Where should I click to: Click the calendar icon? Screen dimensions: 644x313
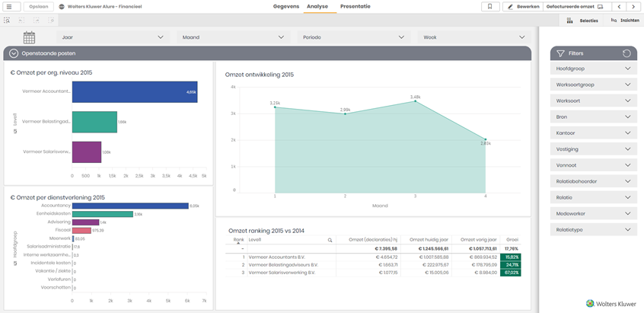[x=29, y=37]
